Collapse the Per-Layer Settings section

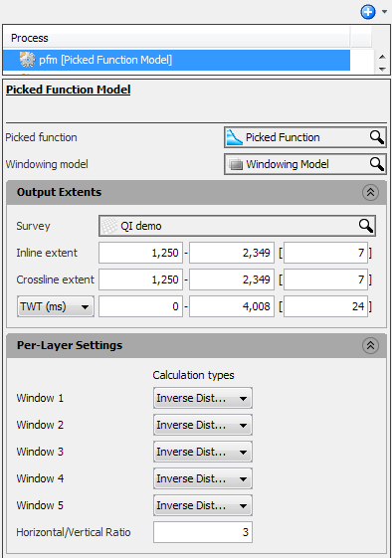pyautogui.click(x=370, y=345)
